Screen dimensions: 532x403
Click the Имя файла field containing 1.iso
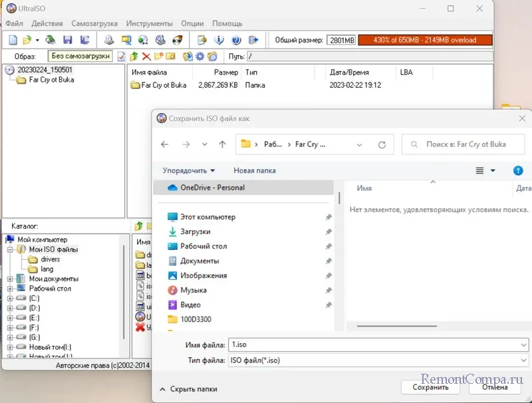coord(378,345)
